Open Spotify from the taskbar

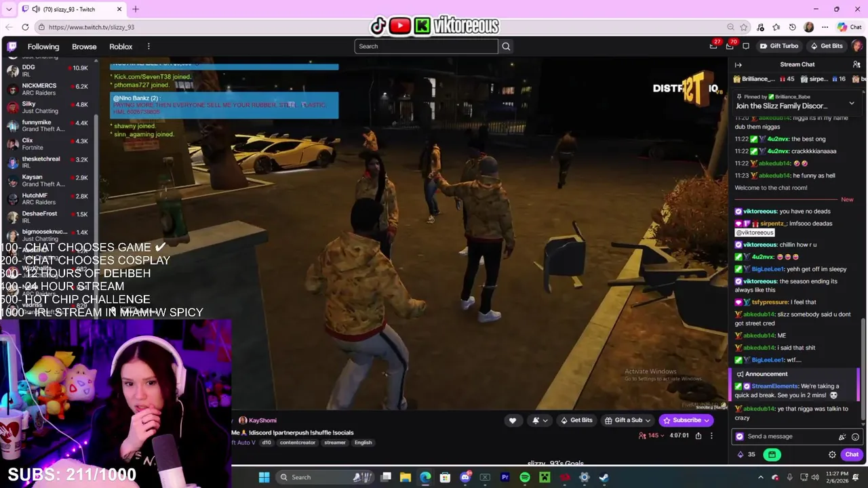tap(525, 477)
